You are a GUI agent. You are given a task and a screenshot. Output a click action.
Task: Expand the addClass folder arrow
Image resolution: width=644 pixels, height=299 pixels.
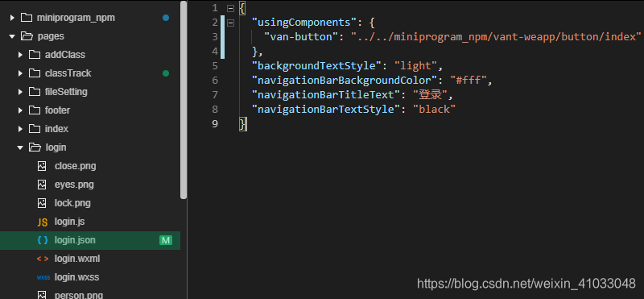[x=20, y=55]
